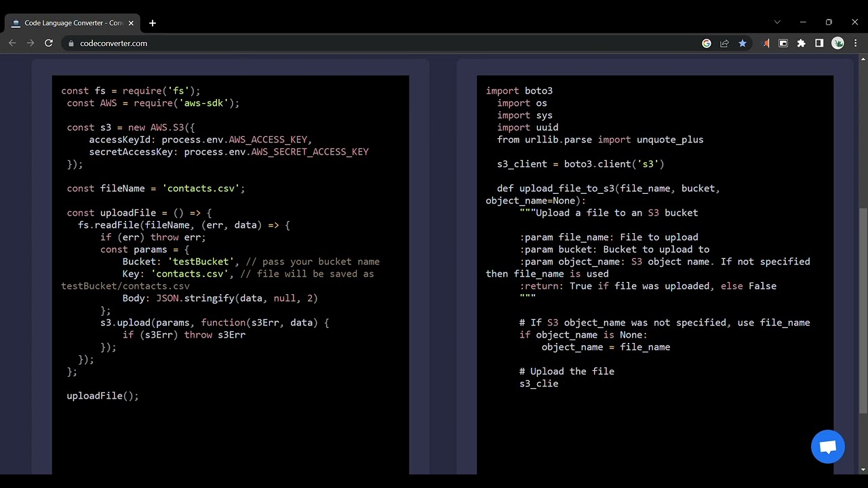Click ':param bucket: Bucket to upload to'
Screen dimensions: 868x488
614,249
